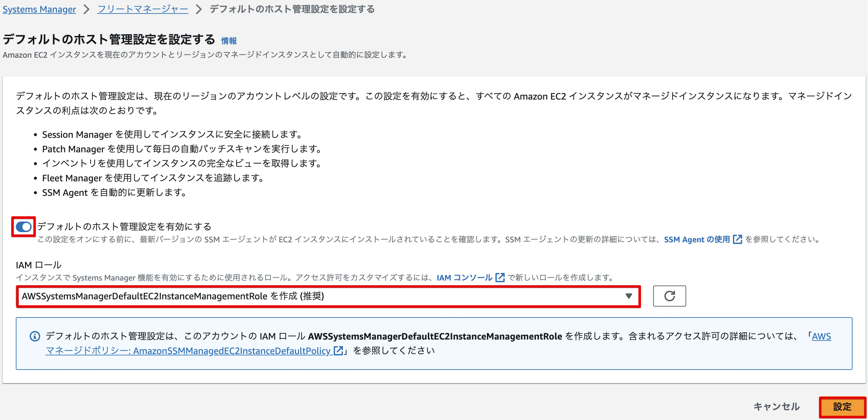Click the IAM ロール field label

point(39,265)
